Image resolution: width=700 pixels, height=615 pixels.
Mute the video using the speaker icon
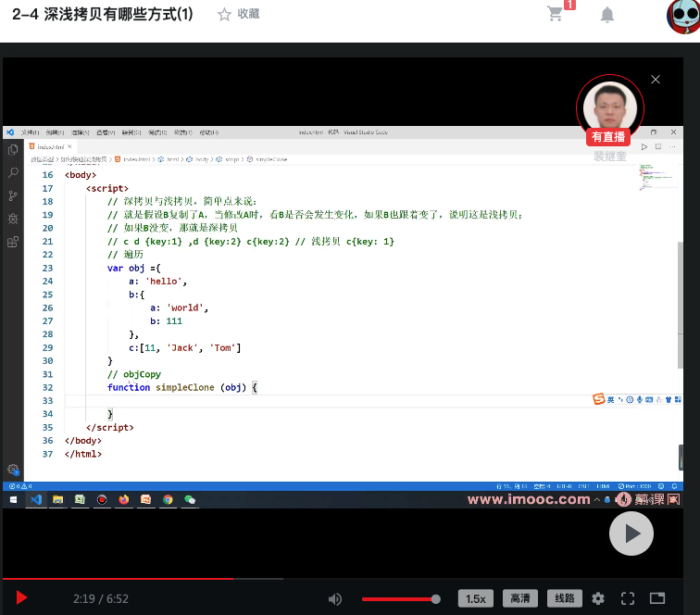335,599
